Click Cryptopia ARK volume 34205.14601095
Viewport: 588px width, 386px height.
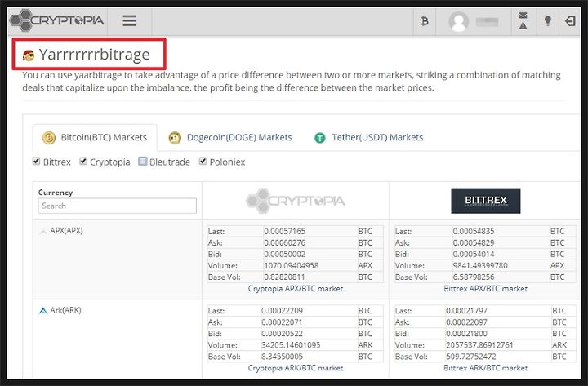point(291,345)
